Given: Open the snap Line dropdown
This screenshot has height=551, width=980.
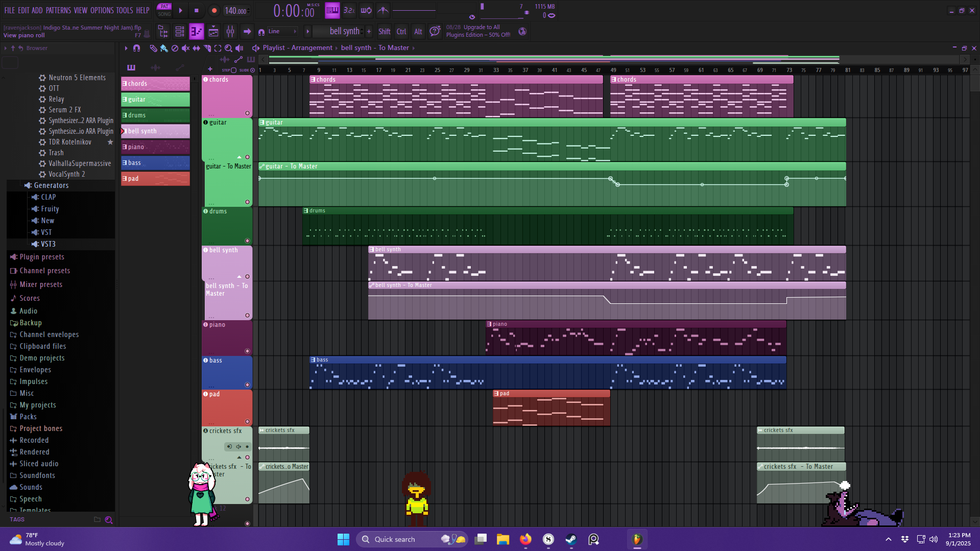Looking at the screenshot, I should (x=282, y=32).
